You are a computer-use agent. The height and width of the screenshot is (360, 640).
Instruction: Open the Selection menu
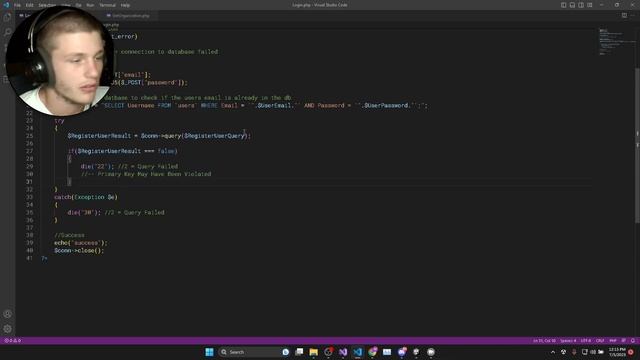[47, 5]
